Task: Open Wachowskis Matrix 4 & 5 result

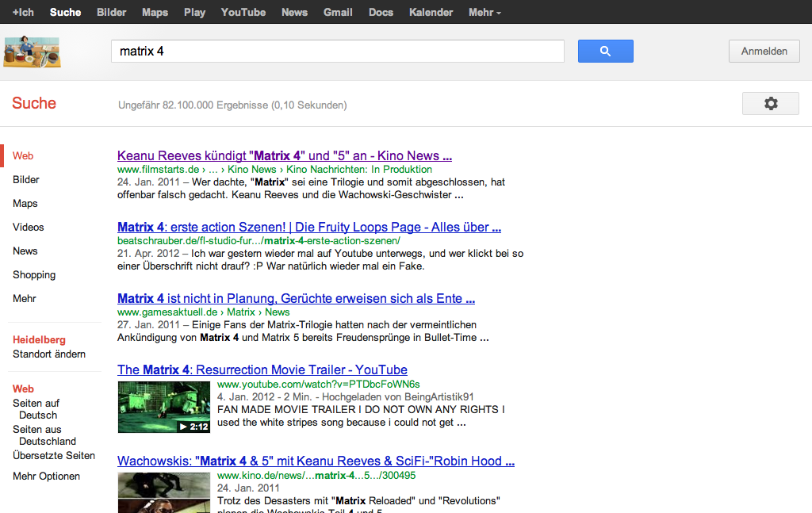Action: click(316, 461)
